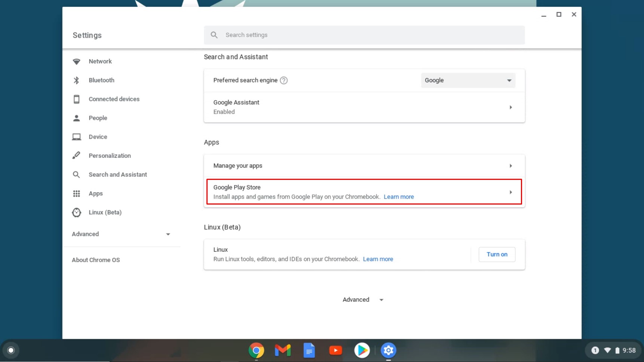Click Google Assistant Enabled row text
Viewport: 644px width, 362px height.
coord(236,107)
